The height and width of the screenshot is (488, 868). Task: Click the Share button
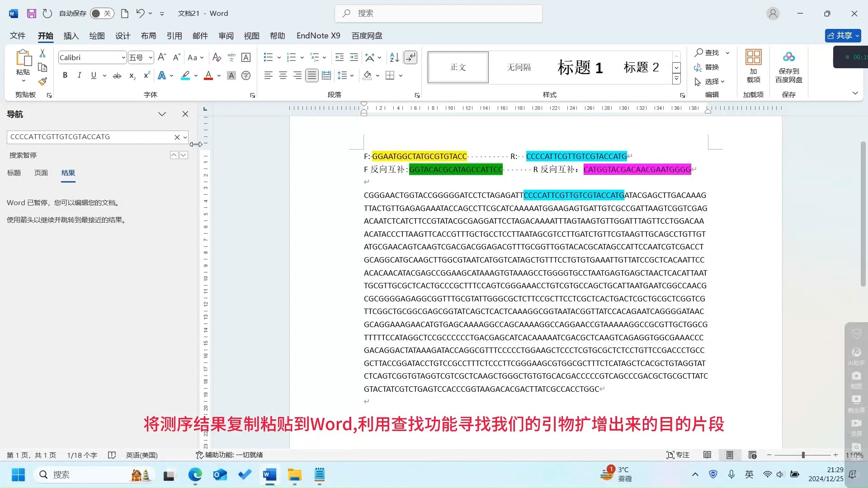pyautogui.click(x=843, y=36)
